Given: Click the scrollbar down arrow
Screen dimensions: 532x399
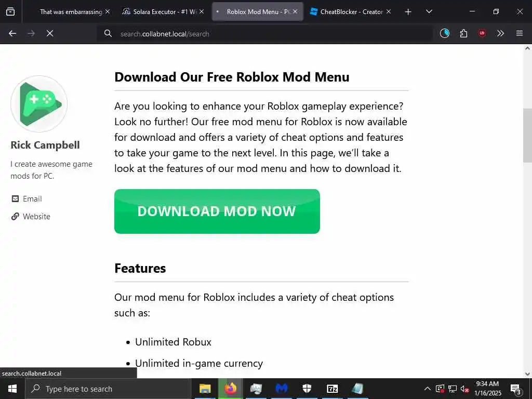Looking at the screenshot, I should coord(527,374).
